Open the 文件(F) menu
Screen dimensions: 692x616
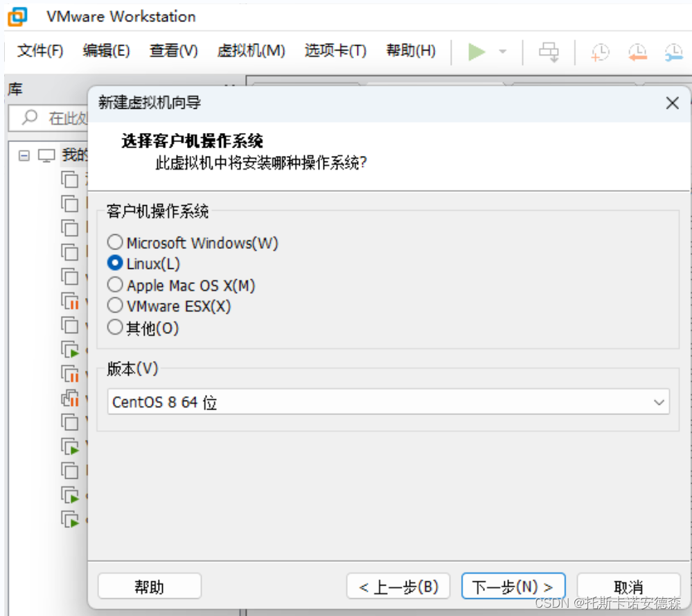pos(40,51)
